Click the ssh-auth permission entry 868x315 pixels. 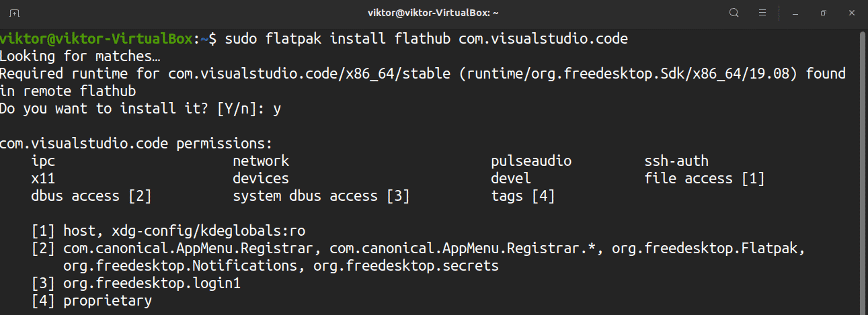676,161
